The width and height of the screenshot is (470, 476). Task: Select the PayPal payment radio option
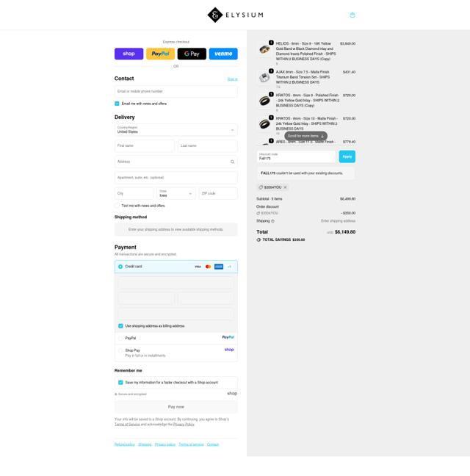coord(120,338)
